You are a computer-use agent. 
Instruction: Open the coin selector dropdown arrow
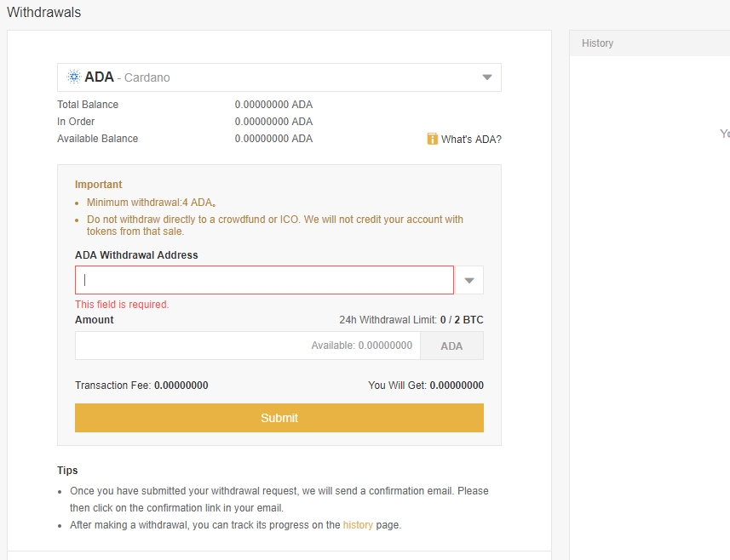pos(487,77)
